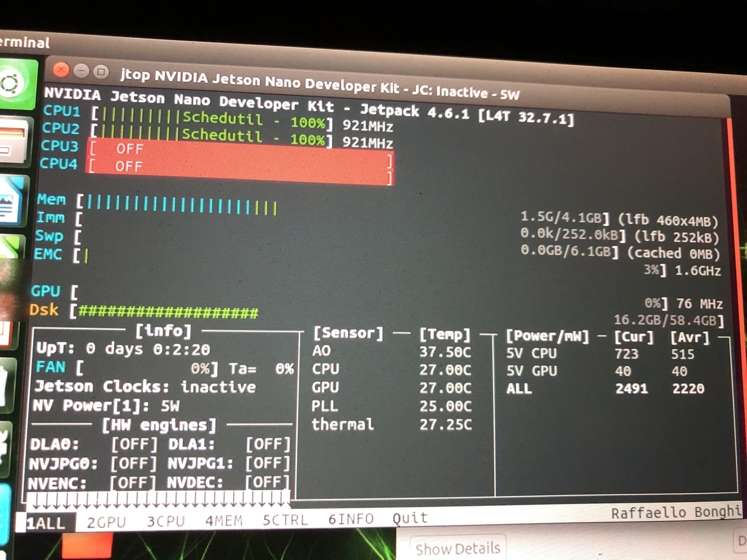Image resolution: width=747 pixels, height=560 pixels.
Task: Click the AO sensor temperature 37.50C
Action: 446,352
